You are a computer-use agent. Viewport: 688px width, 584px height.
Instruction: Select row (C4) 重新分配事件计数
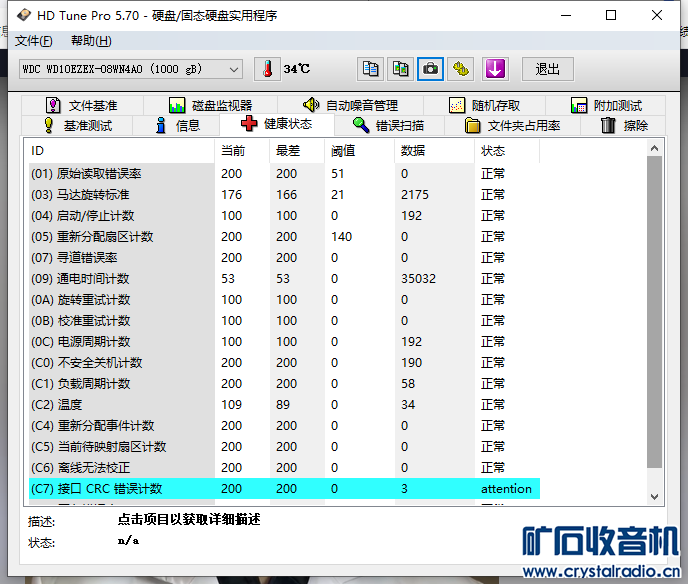284,426
